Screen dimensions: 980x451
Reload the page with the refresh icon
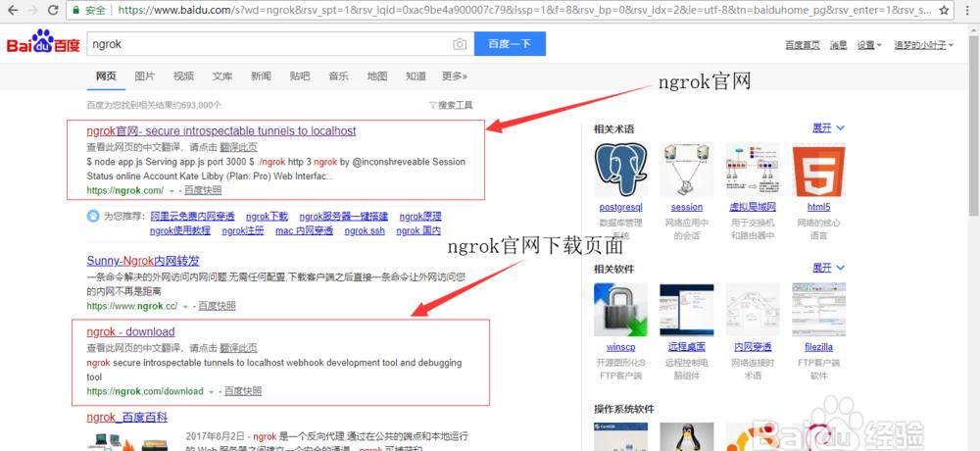tap(53, 10)
